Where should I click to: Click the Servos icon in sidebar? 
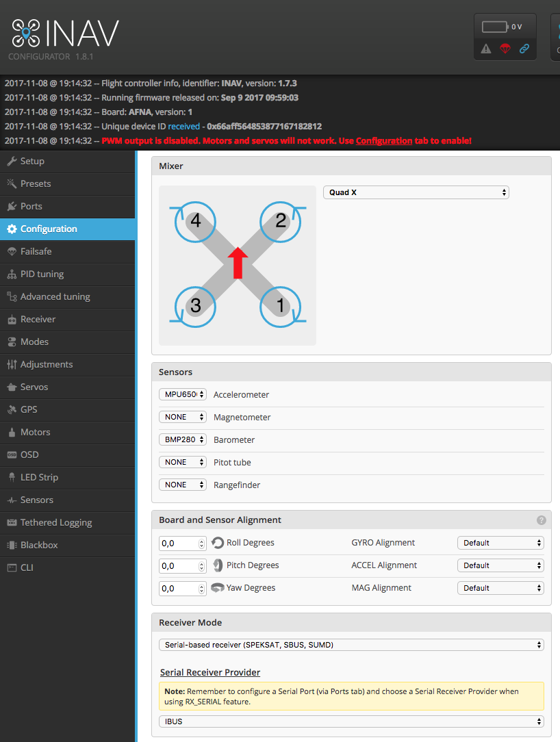pyautogui.click(x=12, y=387)
